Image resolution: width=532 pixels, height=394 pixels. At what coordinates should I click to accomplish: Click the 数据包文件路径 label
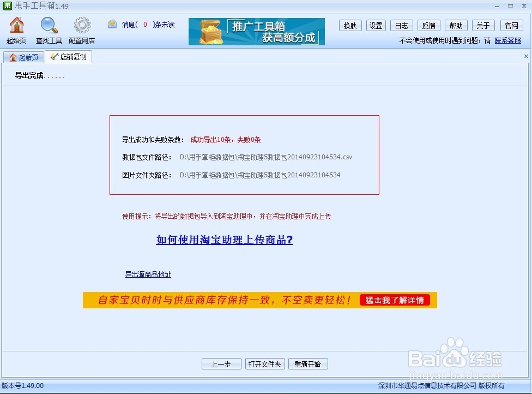[147, 157]
